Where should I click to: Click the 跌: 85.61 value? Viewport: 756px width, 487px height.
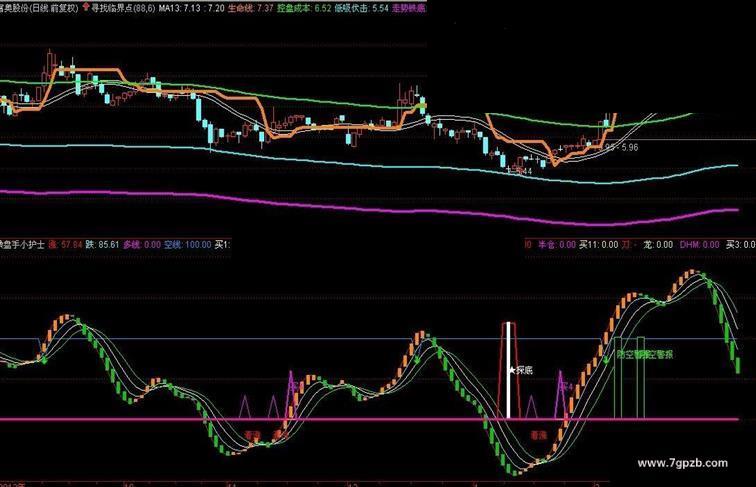102,244
